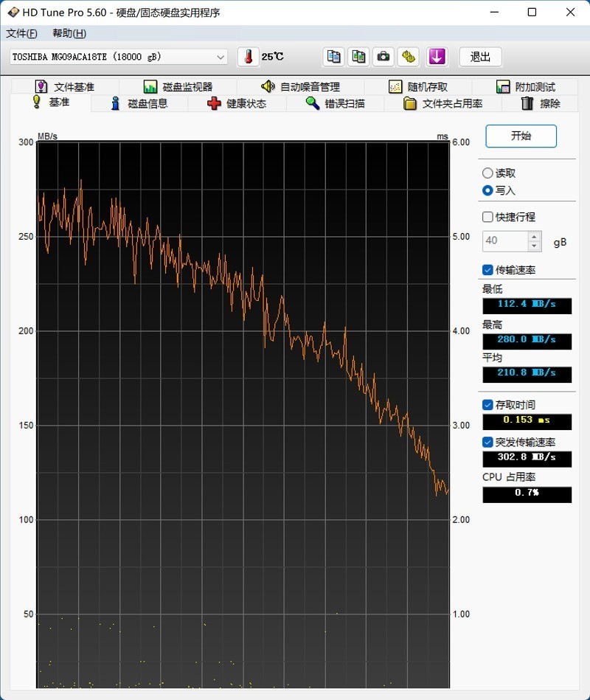Viewport: 590px width, 700px height.
Task: Click the copy text to clipboard icon
Action: (333, 57)
